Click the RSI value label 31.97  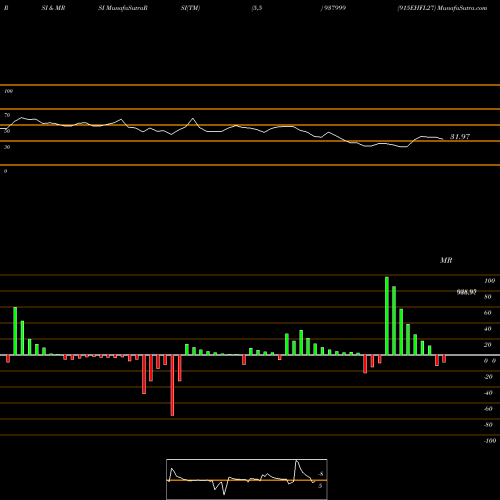pyautogui.click(x=460, y=137)
